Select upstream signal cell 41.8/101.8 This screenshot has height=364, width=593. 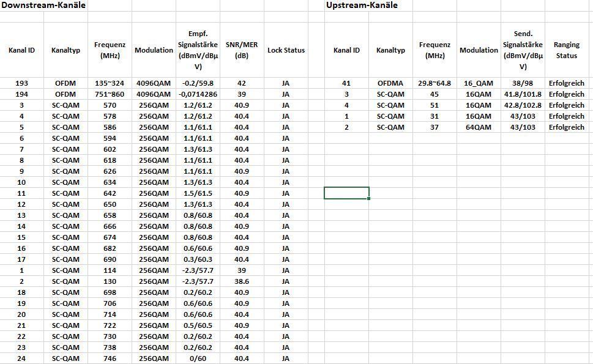click(523, 94)
